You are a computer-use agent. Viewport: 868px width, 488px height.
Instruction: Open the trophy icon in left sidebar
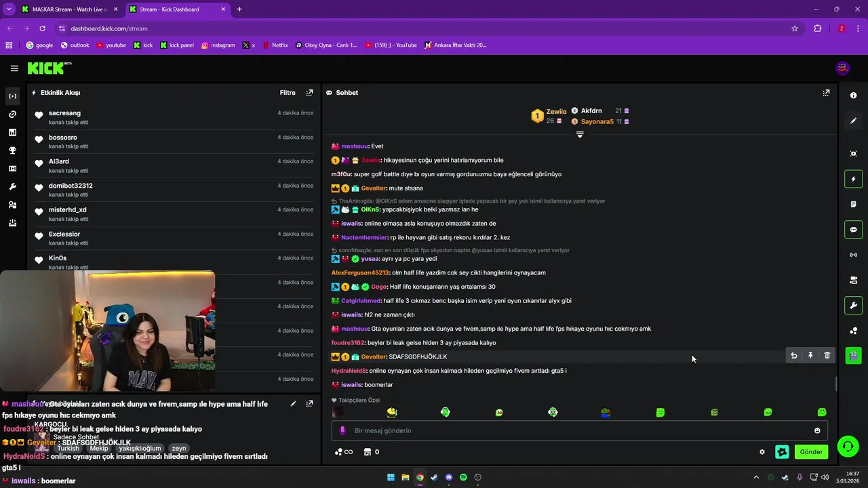click(12, 150)
